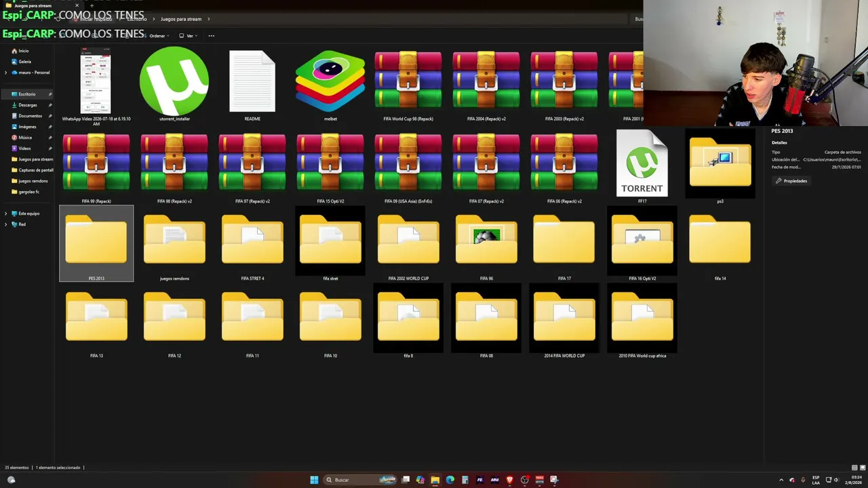Click the Juegos para stream breadcrumb
Screen dimensions: 868x488
point(181,19)
